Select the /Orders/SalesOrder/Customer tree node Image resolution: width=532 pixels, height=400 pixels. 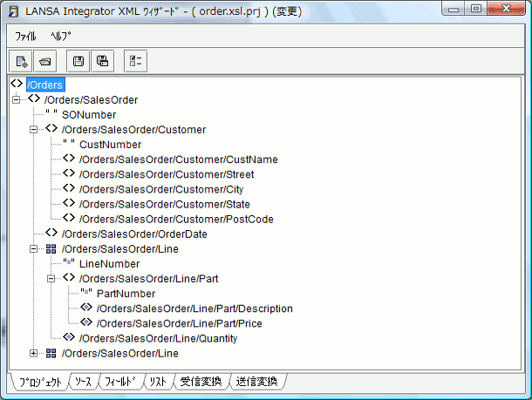point(133,130)
